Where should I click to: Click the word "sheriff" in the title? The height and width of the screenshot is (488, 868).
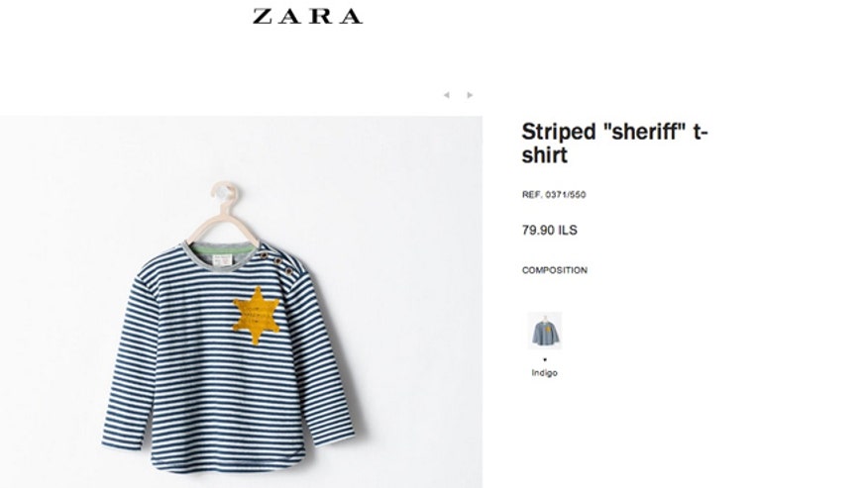click(644, 132)
